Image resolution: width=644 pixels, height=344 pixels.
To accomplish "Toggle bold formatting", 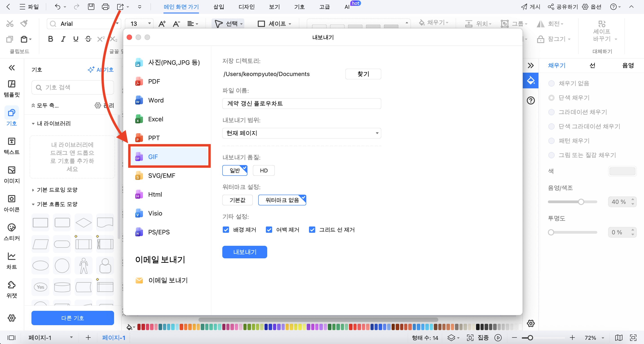I will (51, 39).
